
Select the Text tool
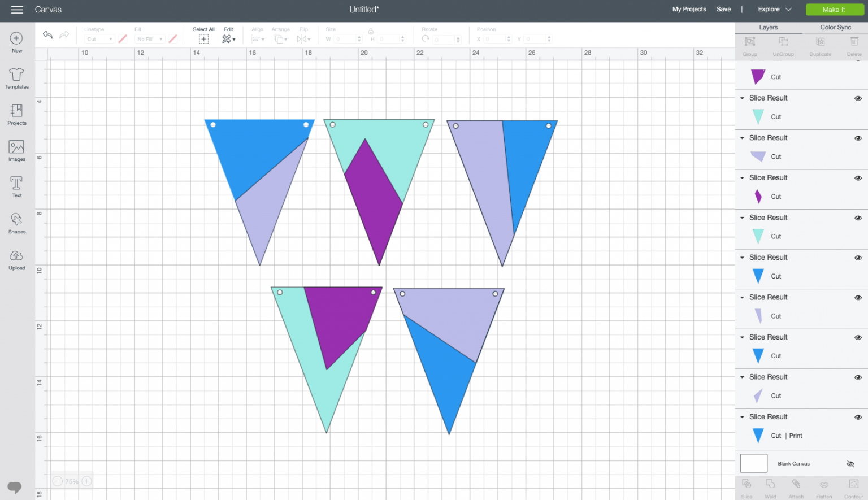17,186
